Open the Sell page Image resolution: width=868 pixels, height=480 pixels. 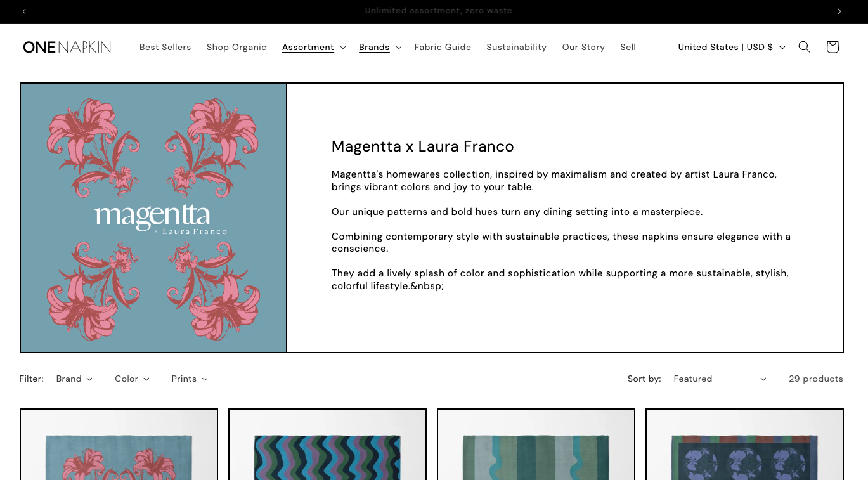coord(628,47)
